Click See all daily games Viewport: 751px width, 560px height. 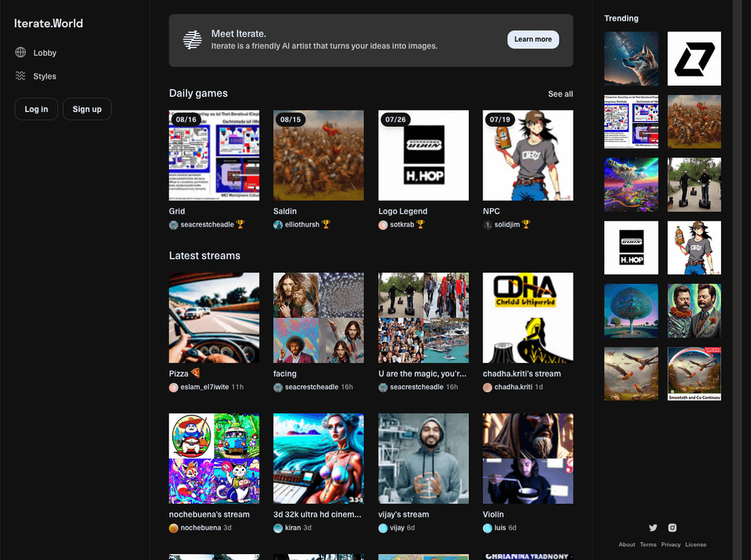point(560,94)
